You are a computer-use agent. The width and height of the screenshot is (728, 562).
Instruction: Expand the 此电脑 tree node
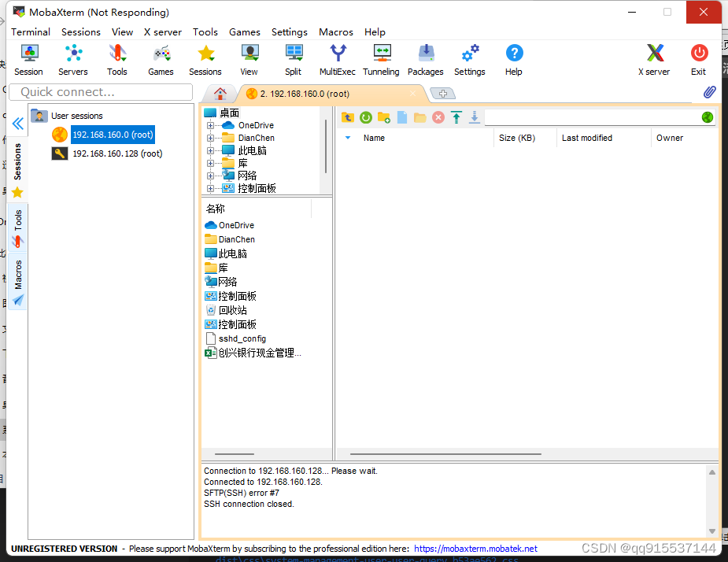210,150
